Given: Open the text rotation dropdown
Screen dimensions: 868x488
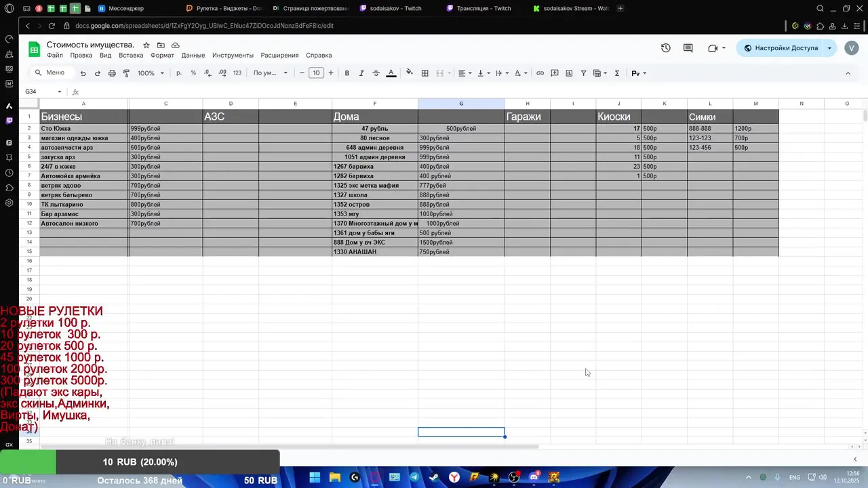Looking at the screenshot, I should (520, 73).
